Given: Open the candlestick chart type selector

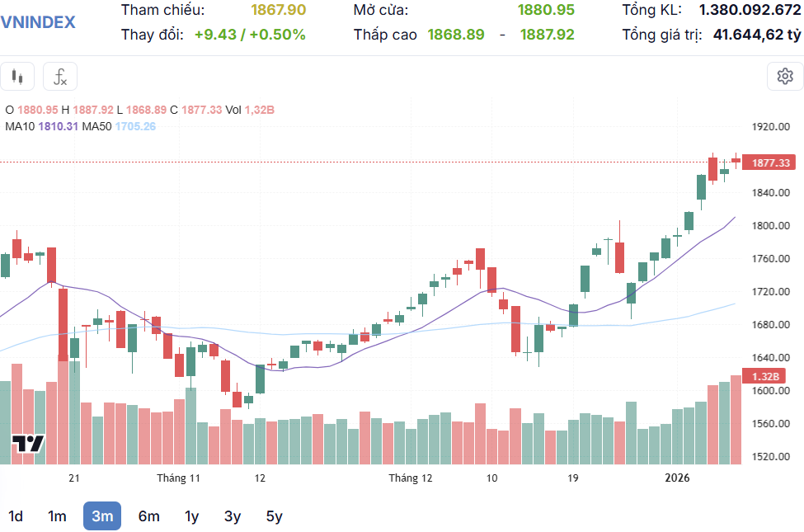Looking at the screenshot, I should click(x=17, y=77).
